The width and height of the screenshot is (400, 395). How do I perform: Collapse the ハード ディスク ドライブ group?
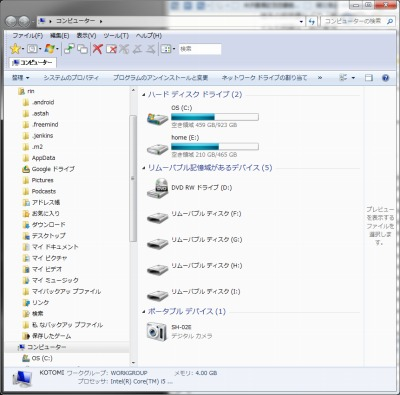pyautogui.click(x=144, y=95)
